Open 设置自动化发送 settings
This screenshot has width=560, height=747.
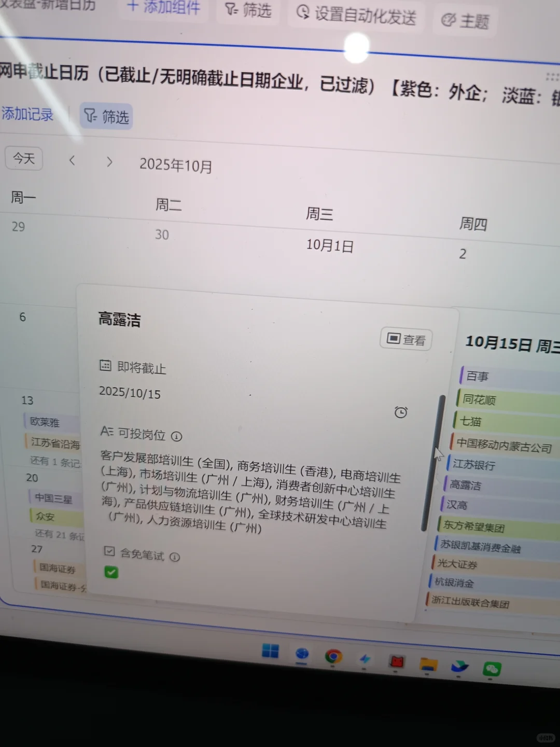click(356, 15)
